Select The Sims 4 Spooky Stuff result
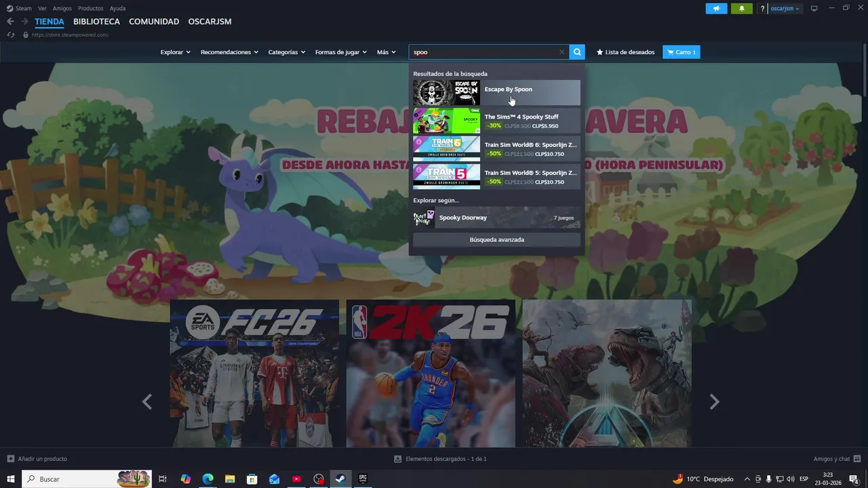 coord(496,121)
